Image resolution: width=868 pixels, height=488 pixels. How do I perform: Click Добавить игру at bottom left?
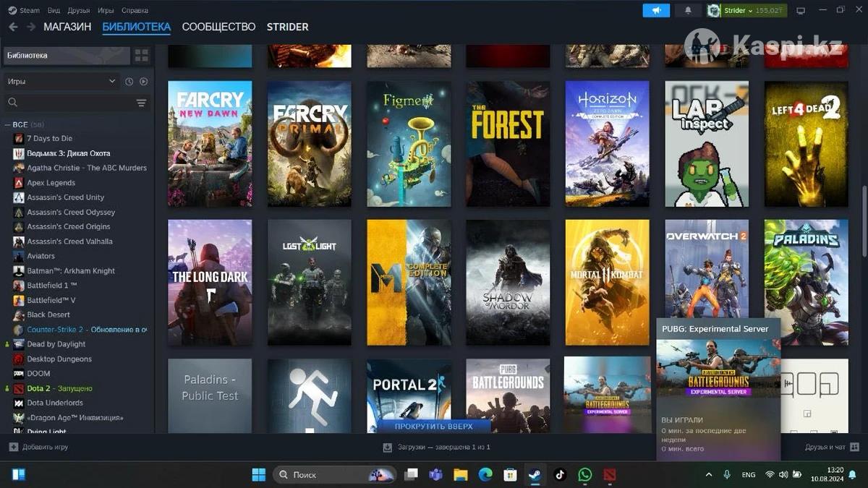pyautogui.click(x=39, y=447)
